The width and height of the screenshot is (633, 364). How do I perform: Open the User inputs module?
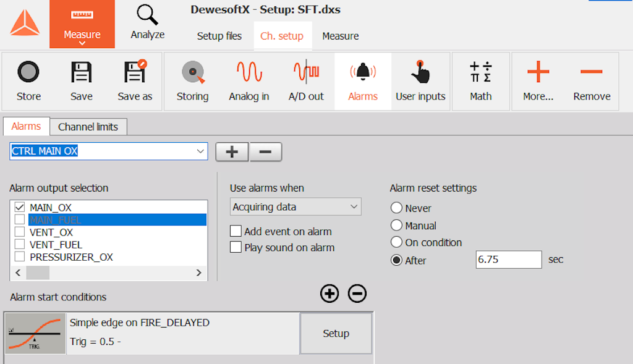(x=420, y=81)
